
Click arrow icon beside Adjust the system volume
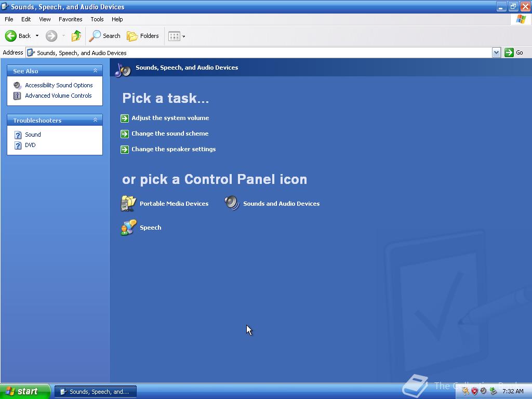coord(125,118)
